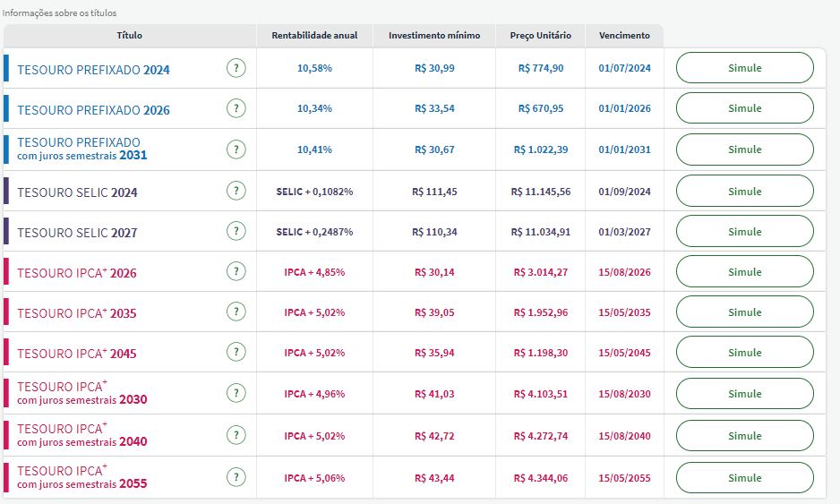Click Simule for Tesouro IPCA+ 2026
Image resolution: width=840 pixels, height=504 pixels.
tap(745, 271)
